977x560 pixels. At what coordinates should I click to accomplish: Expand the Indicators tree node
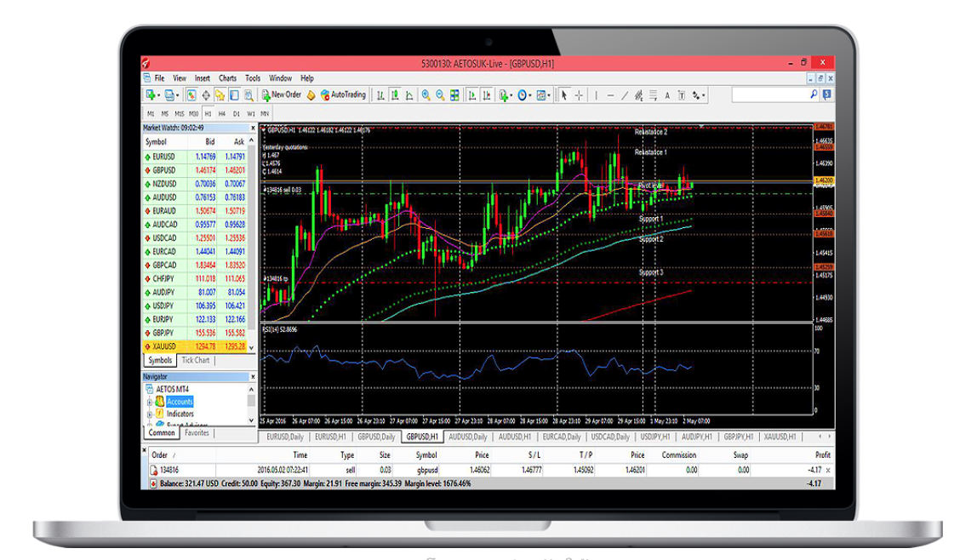click(x=150, y=414)
